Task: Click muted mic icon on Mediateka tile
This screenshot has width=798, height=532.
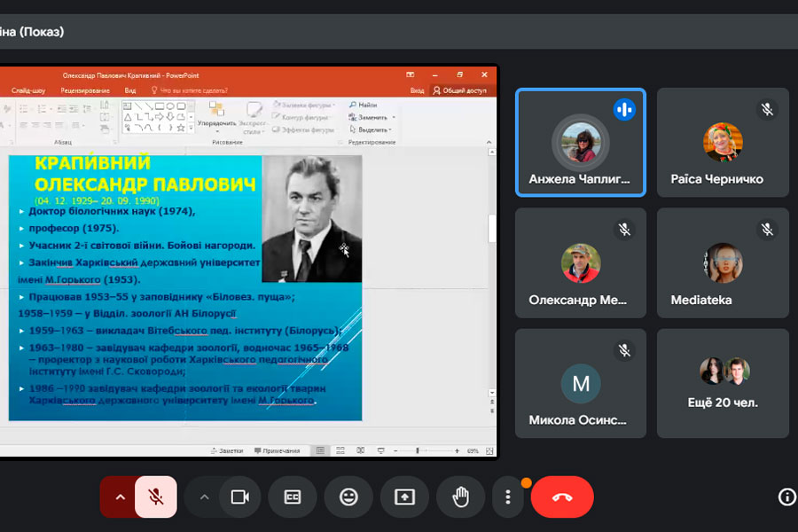Action: click(767, 230)
